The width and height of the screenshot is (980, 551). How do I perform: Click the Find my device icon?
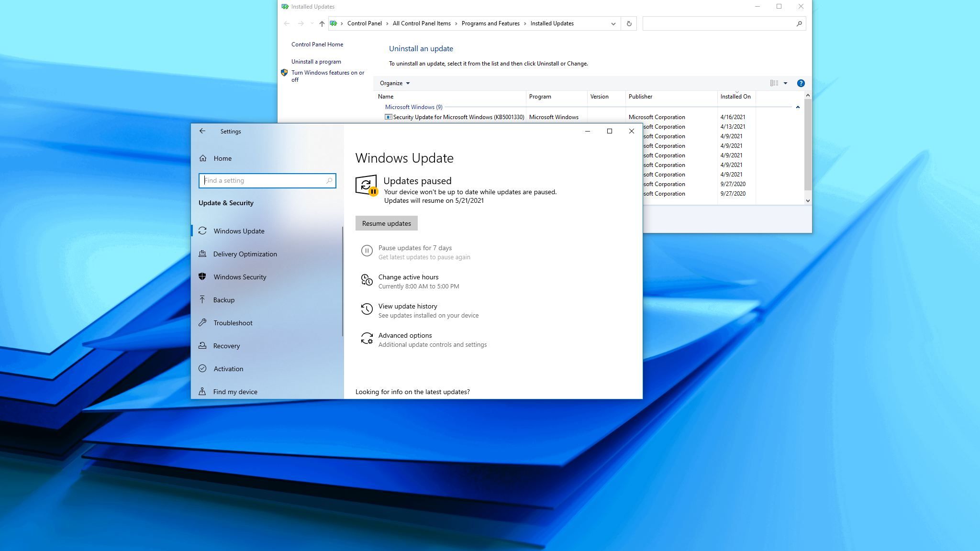pyautogui.click(x=203, y=392)
